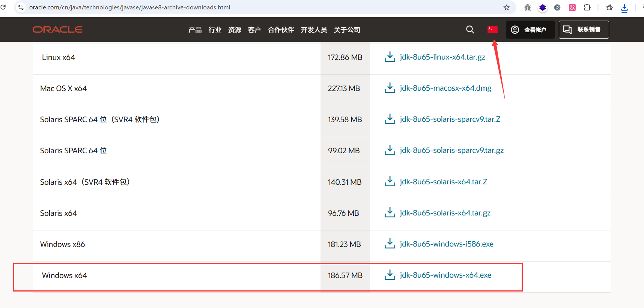Open the 产品 menu
The image size is (644, 308).
195,30
